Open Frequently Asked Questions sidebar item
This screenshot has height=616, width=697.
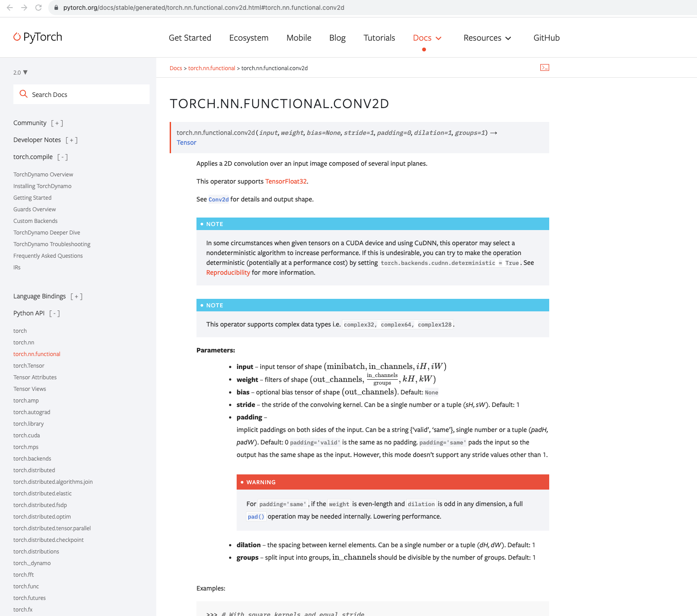click(x=48, y=256)
